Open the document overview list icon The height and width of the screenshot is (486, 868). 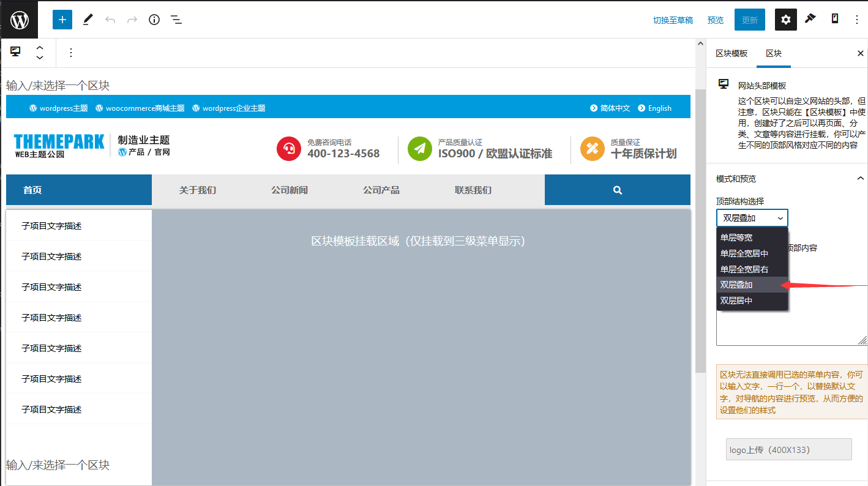click(x=176, y=19)
